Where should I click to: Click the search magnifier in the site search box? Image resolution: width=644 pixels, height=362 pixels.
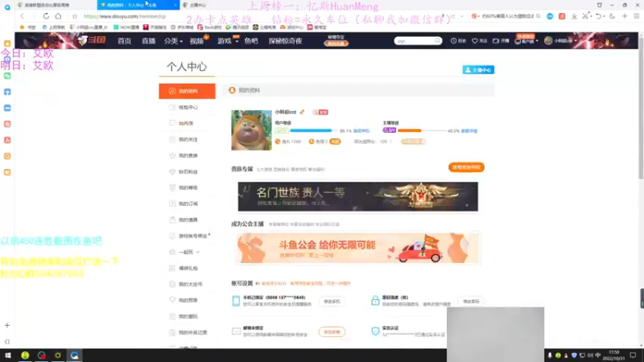point(437,41)
